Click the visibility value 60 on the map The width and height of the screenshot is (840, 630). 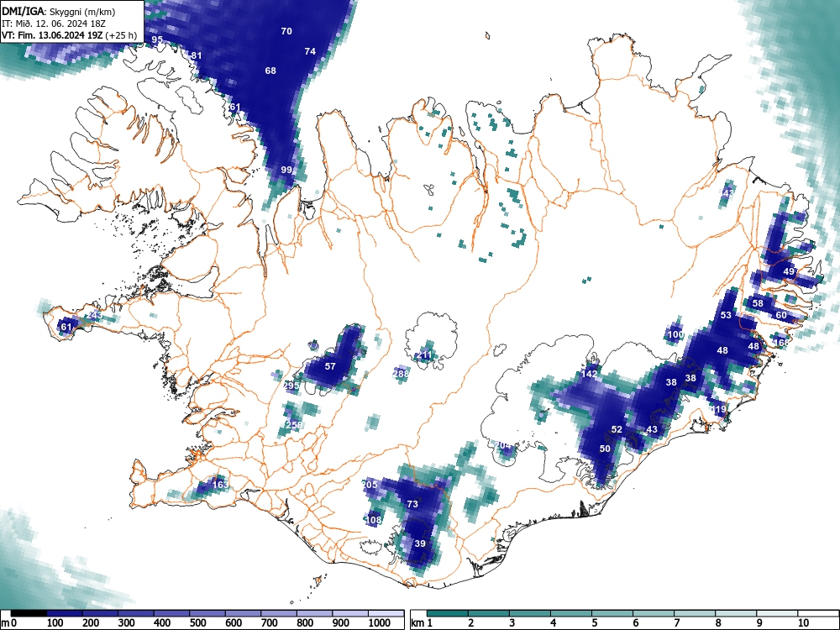tap(781, 315)
